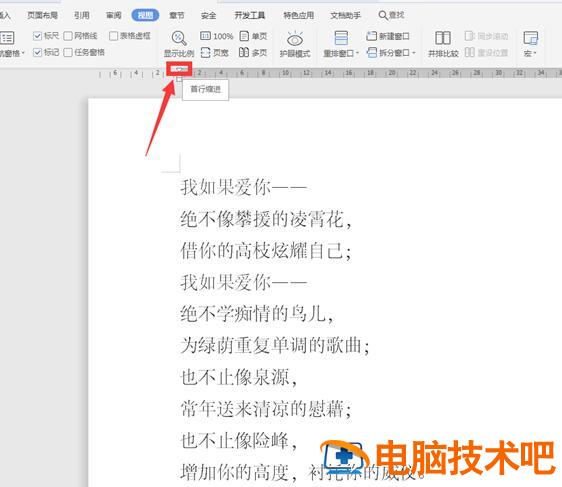
Task: Open the 页面布局 tab
Action: point(42,15)
